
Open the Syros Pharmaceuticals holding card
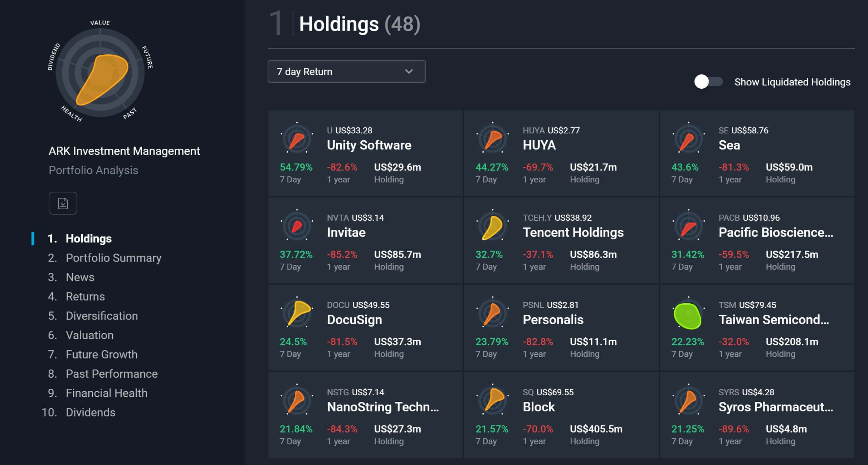[x=757, y=415]
